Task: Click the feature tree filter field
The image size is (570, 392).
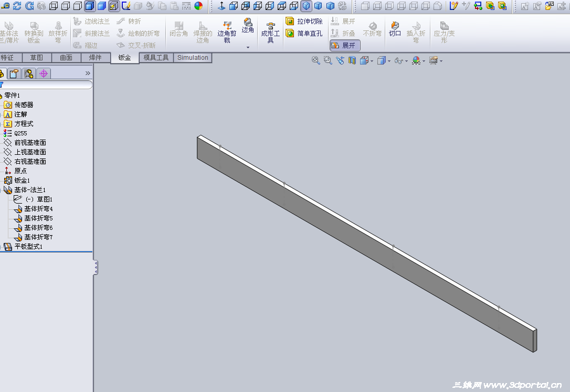Action: (46, 84)
